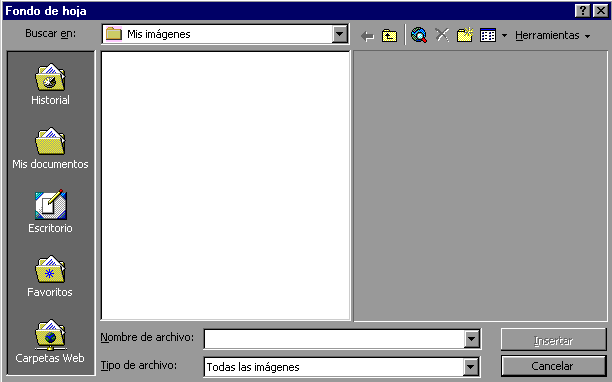
Task: Open the Historial folder shortcut
Action: point(50,84)
